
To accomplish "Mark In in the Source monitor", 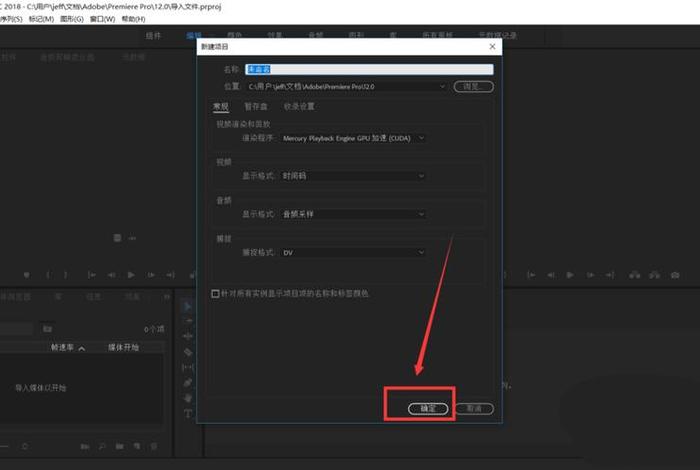I will click(x=48, y=275).
